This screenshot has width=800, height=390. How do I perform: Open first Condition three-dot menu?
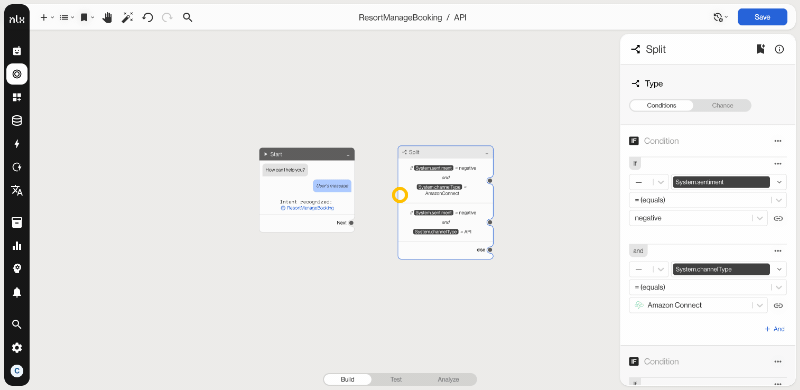778,141
